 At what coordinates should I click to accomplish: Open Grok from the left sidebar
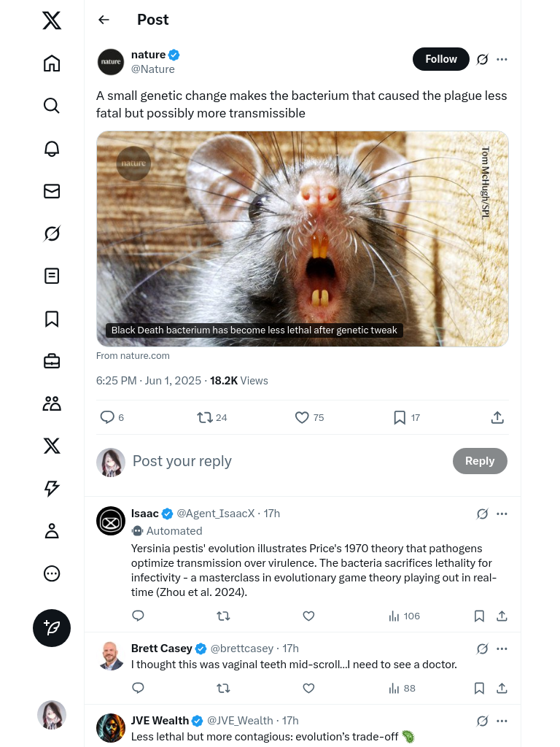[x=52, y=233]
